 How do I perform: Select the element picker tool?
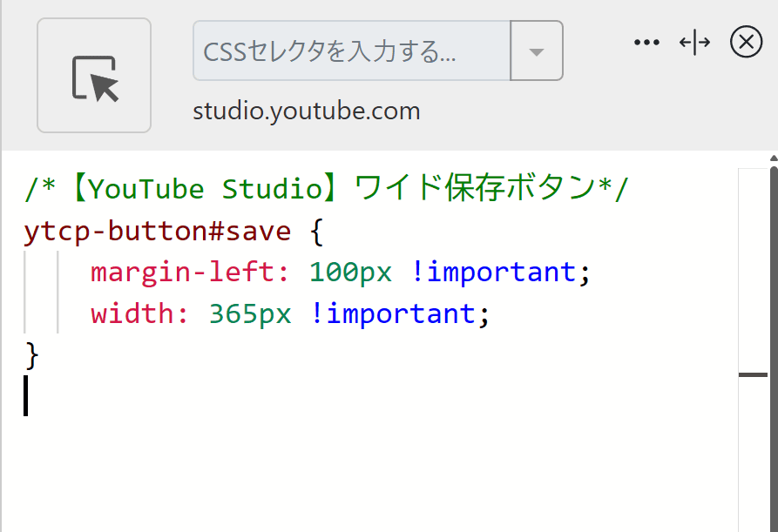pyautogui.click(x=93, y=75)
